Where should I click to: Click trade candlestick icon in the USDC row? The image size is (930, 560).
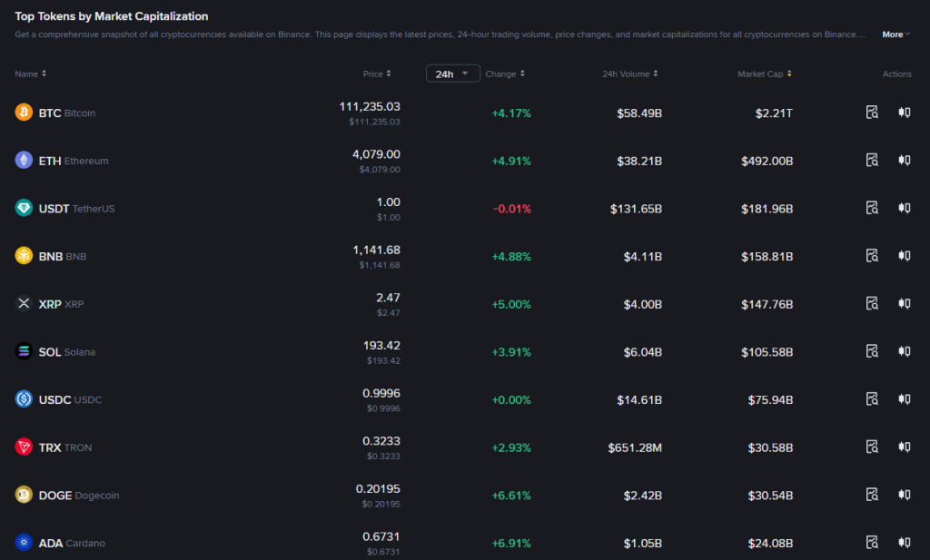904,398
